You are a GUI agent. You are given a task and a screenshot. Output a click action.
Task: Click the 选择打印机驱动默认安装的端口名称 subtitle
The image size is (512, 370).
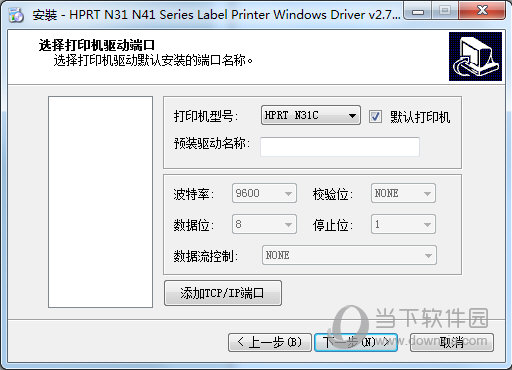[x=153, y=61]
